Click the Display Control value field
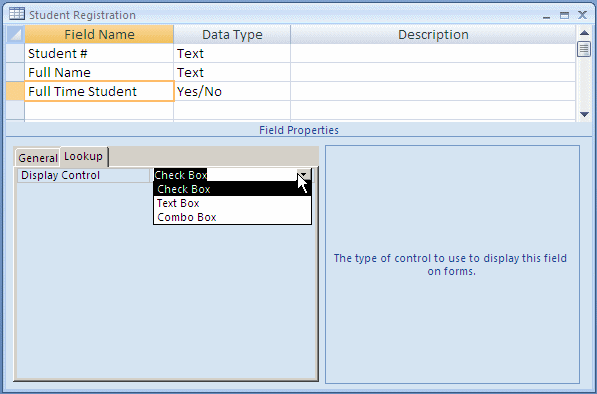Screen dimensions: 597x394 (225, 175)
